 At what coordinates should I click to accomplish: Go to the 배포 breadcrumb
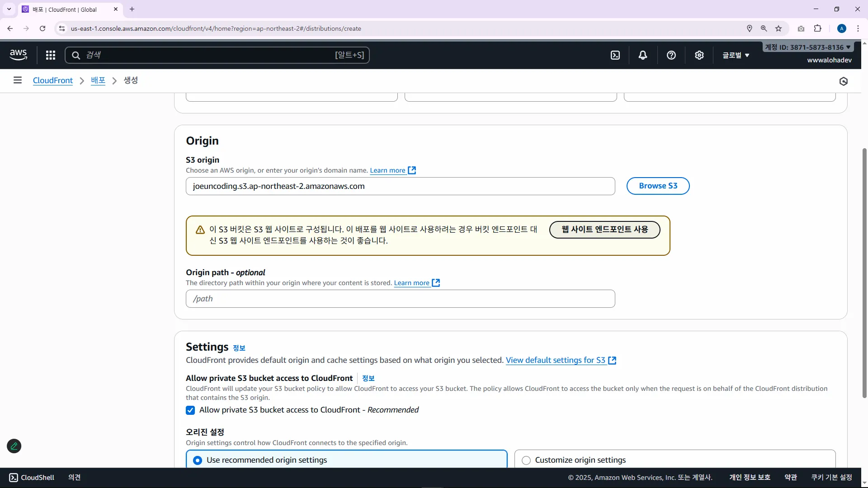[x=98, y=80]
